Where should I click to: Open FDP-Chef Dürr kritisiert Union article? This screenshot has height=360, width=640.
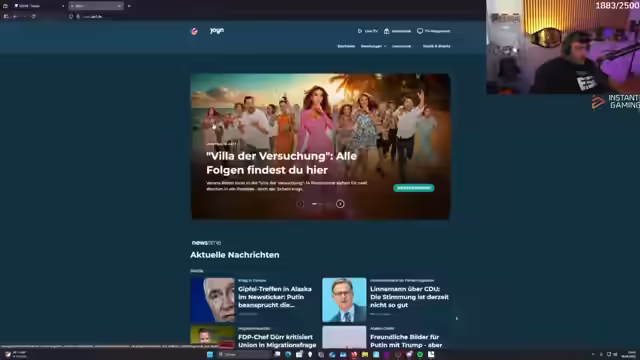tap(277, 341)
